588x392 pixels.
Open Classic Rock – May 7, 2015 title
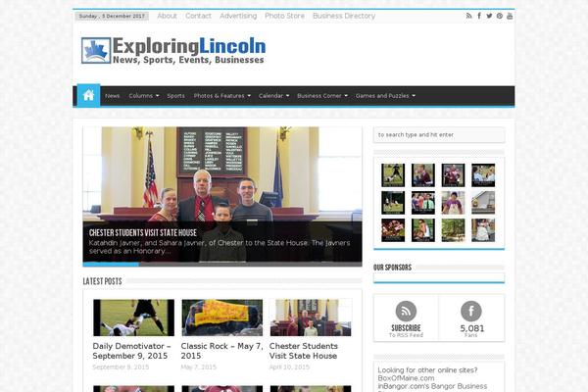pos(222,351)
